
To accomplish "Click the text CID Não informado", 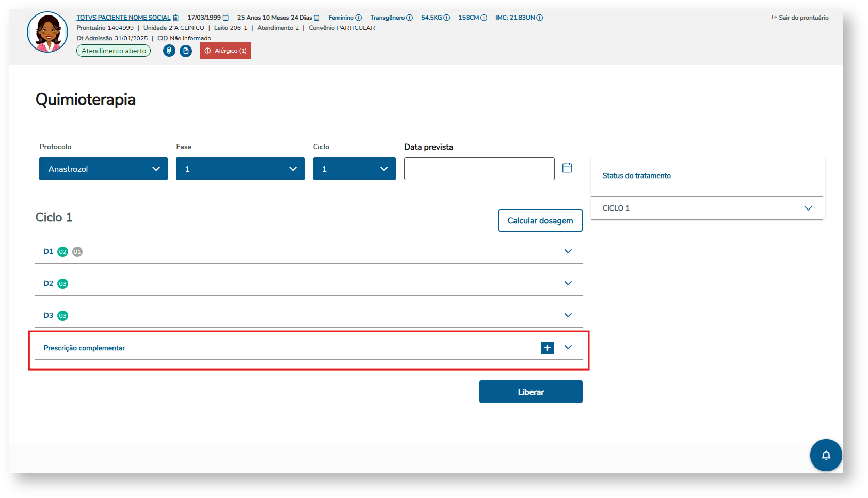I will click(x=184, y=38).
